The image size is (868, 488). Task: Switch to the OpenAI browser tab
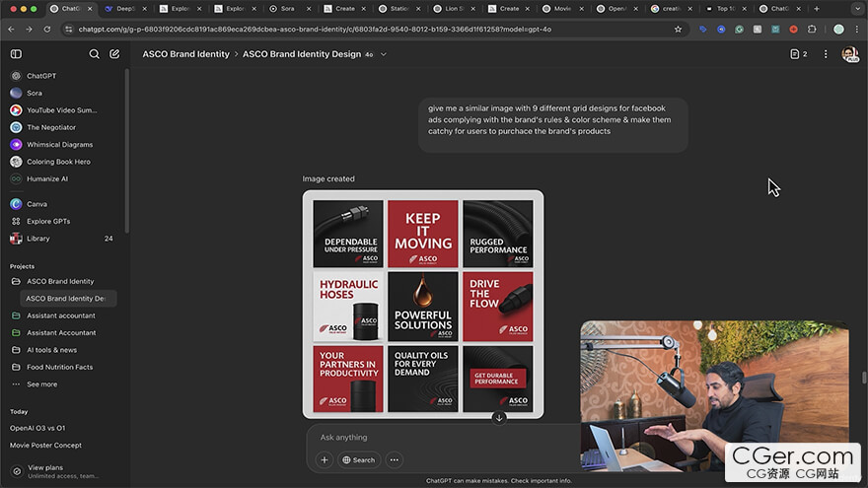pyautogui.click(x=617, y=8)
